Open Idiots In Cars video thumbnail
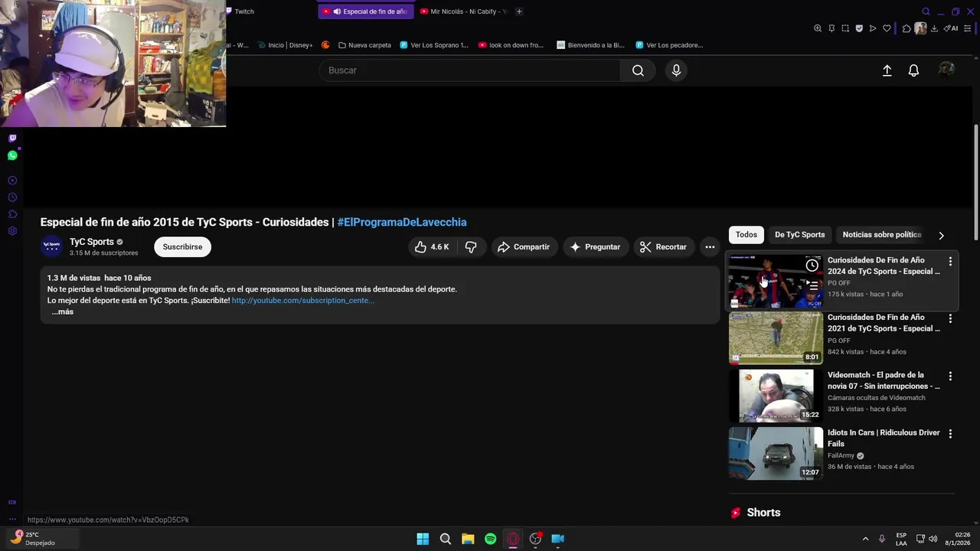The image size is (980, 551). point(776,453)
